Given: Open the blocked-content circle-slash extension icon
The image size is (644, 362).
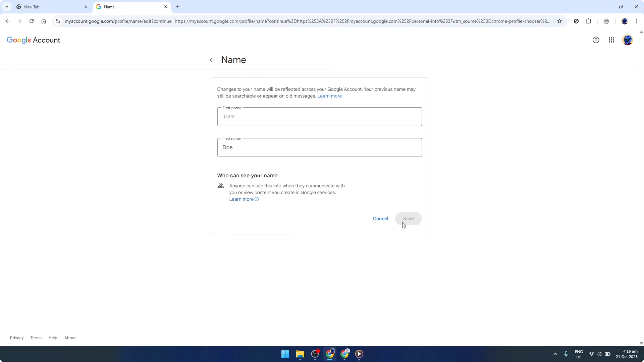Looking at the screenshot, I should pos(576,21).
